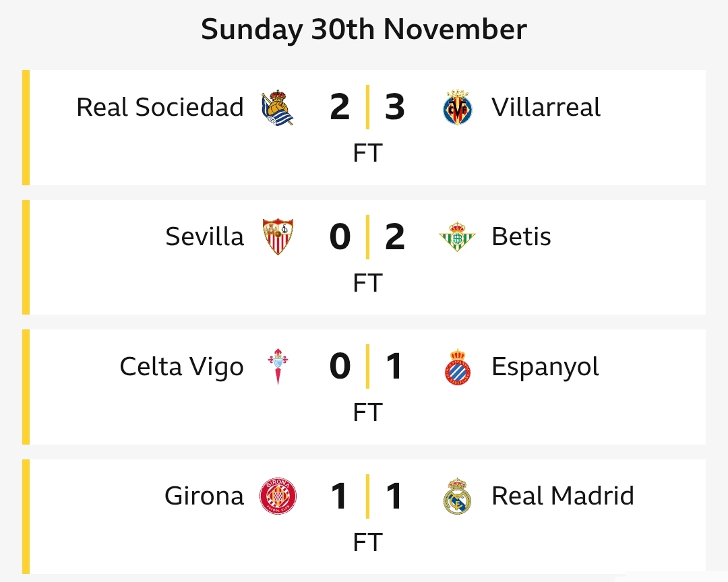Select the Real Madrid team name
The height and width of the screenshot is (582, 728).
pyautogui.click(x=563, y=496)
